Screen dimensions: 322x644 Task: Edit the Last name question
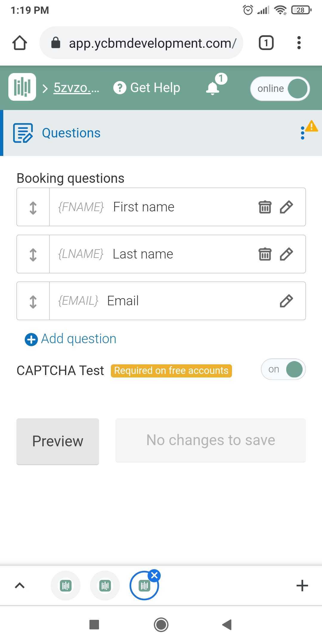(x=286, y=254)
